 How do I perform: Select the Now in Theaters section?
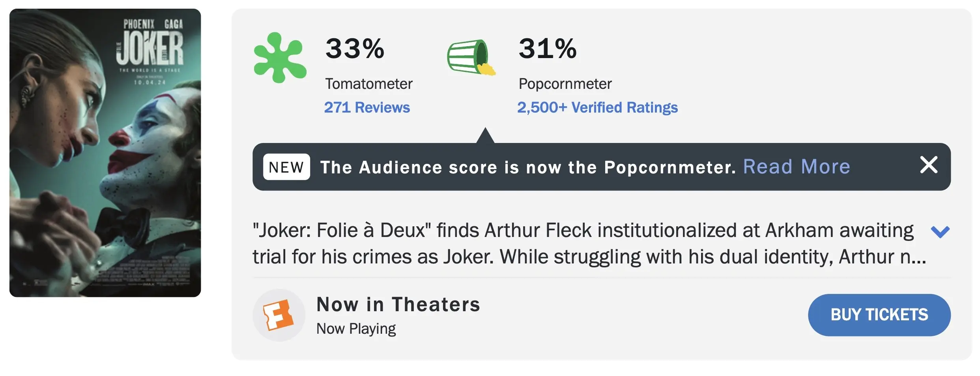pos(398,304)
